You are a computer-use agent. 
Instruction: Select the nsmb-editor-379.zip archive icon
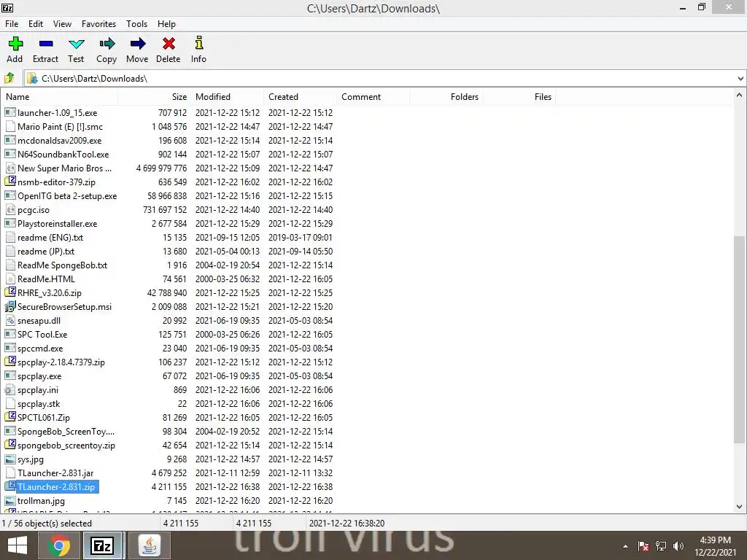tap(10, 182)
